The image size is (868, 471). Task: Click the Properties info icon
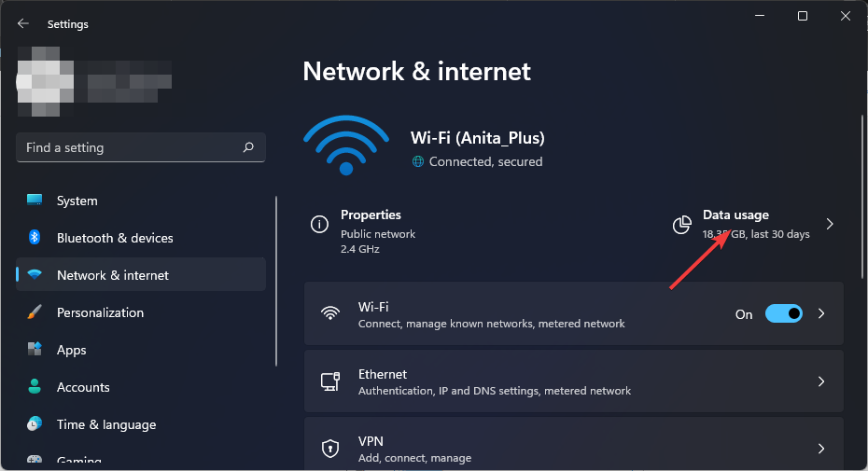[319, 224]
